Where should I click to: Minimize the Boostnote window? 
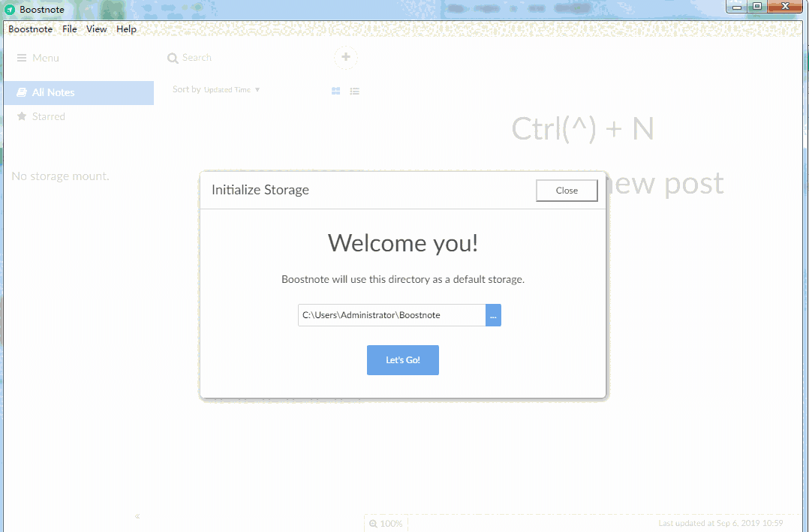pyautogui.click(x=737, y=6)
